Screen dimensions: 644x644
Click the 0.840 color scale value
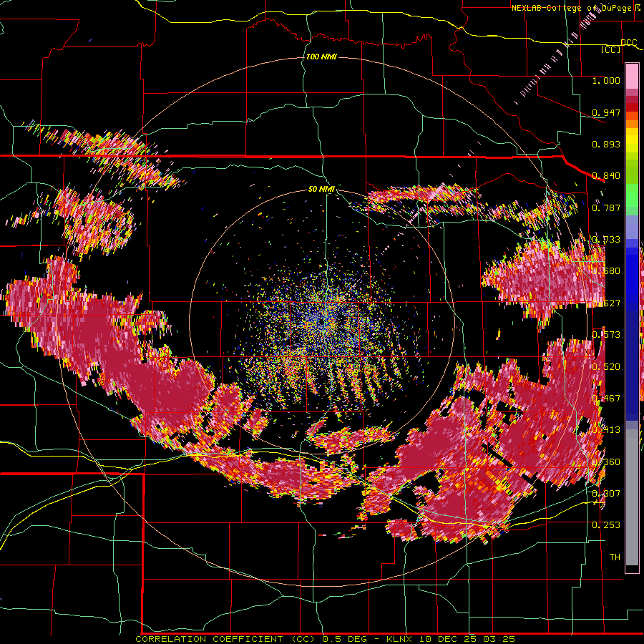coord(606,176)
